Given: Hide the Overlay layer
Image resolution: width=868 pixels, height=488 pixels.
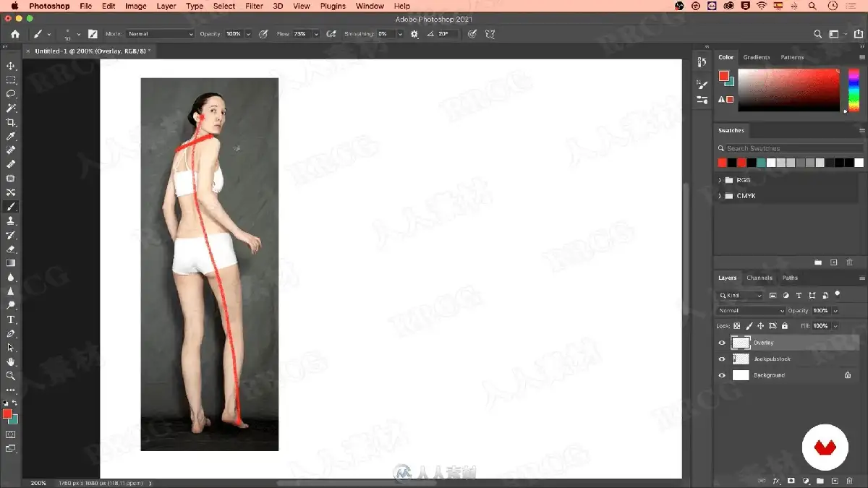Looking at the screenshot, I should coord(721,343).
